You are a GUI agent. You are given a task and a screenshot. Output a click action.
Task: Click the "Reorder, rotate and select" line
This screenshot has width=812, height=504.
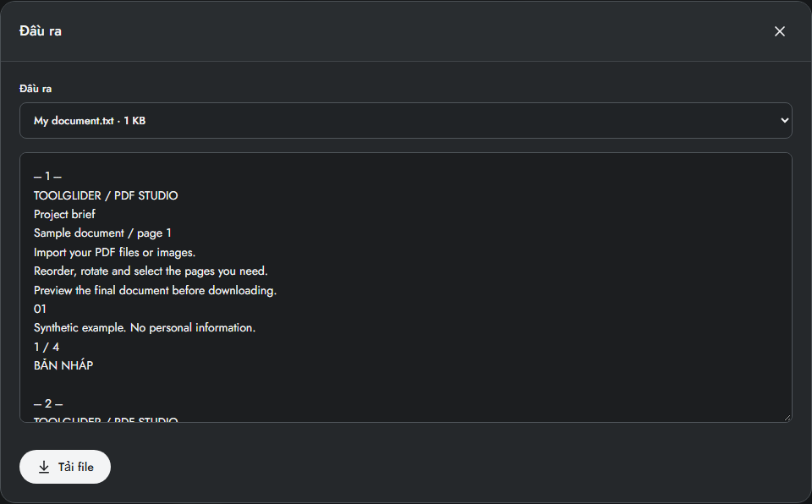tap(151, 271)
